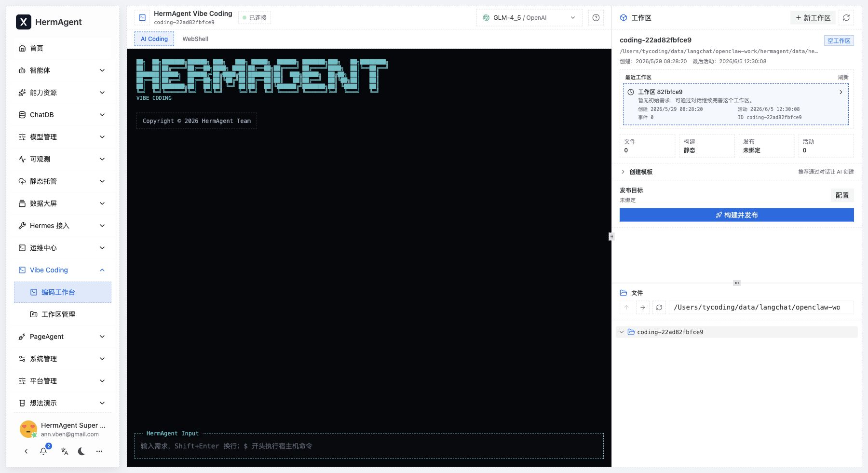The height and width of the screenshot is (473, 868).
Task: Click the 配置 publish target button
Action: coord(842,195)
